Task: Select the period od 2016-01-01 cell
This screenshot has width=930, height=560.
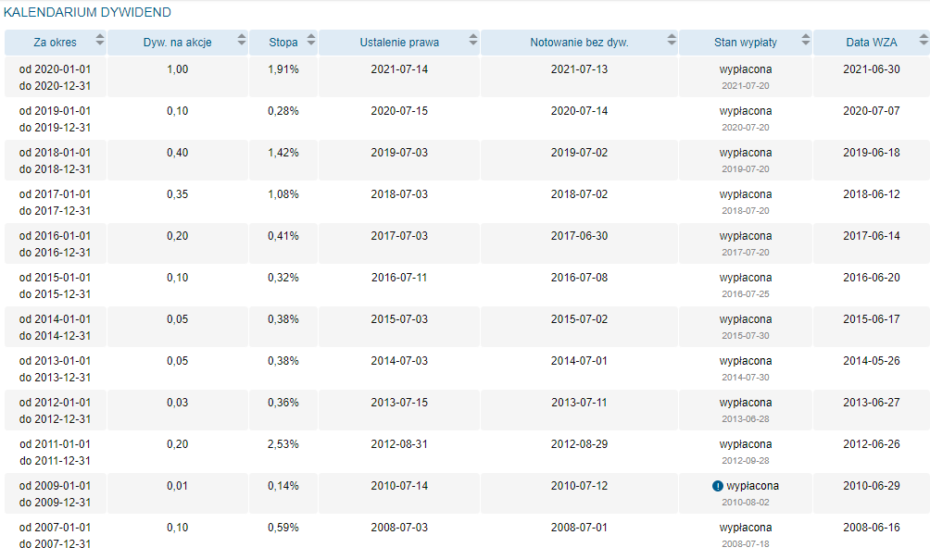Action: click(x=56, y=244)
